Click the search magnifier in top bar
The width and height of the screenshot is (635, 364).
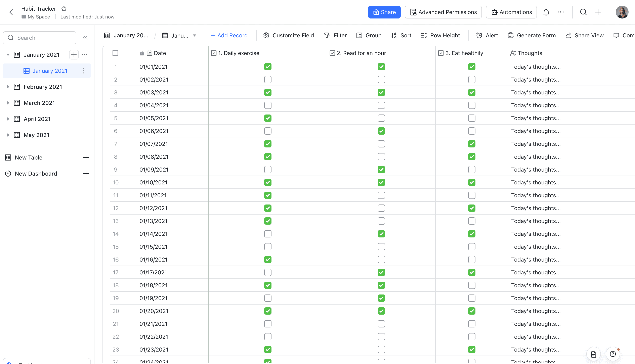583,12
